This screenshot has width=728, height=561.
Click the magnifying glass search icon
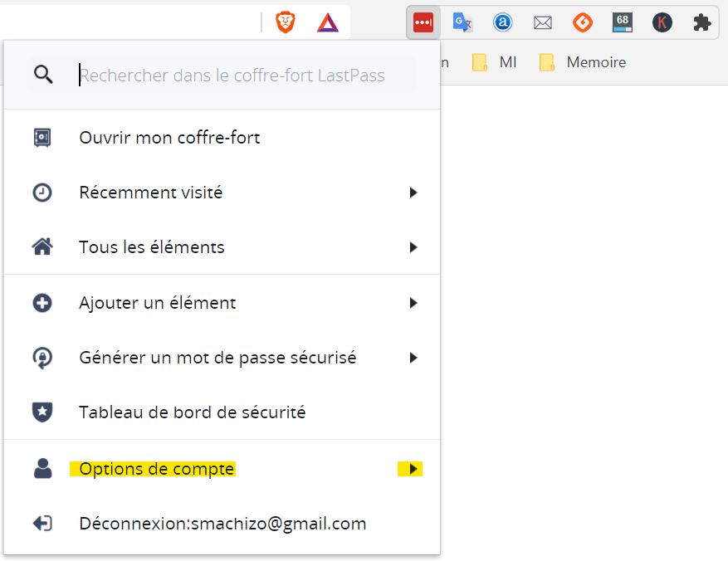43,74
